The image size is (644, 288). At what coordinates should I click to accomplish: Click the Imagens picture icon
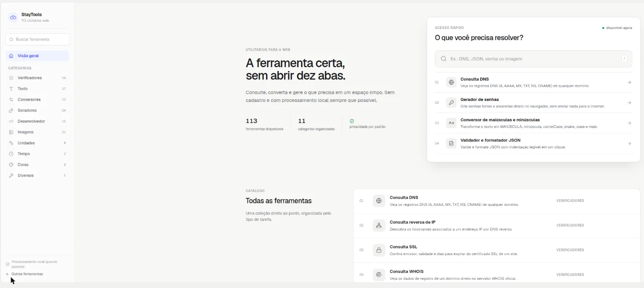click(x=11, y=132)
